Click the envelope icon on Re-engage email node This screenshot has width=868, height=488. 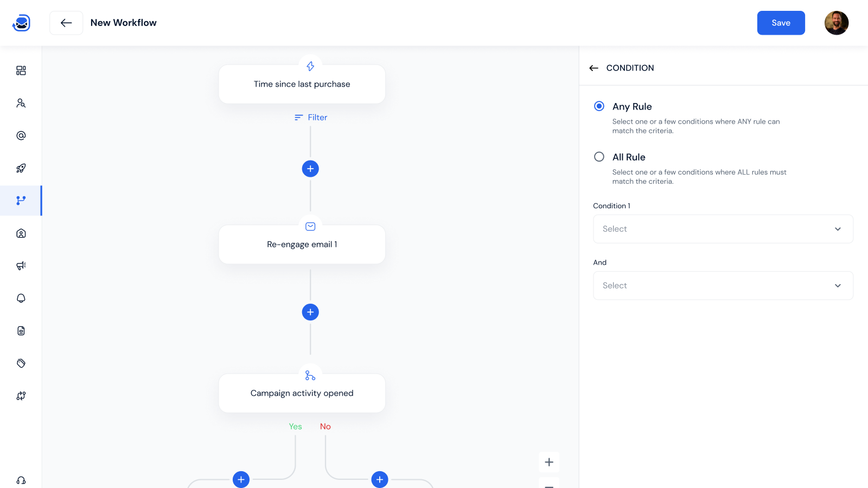point(310,227)
